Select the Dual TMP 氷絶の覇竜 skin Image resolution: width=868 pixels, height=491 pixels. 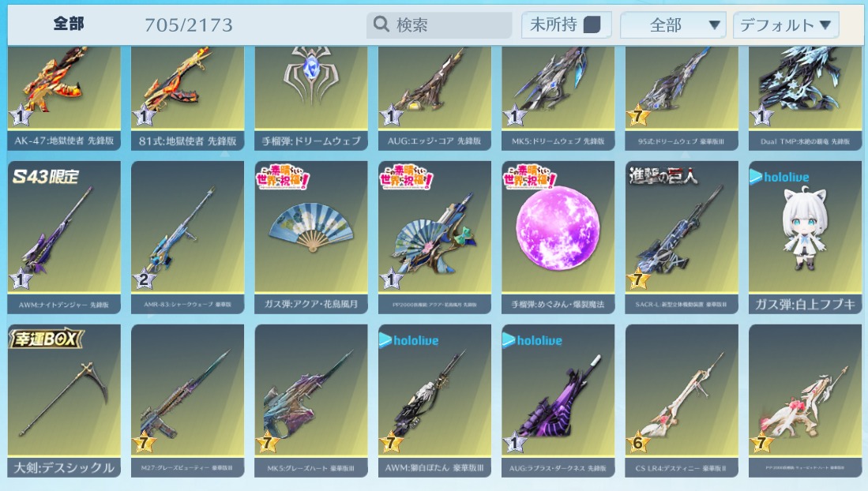click(805, 98)
